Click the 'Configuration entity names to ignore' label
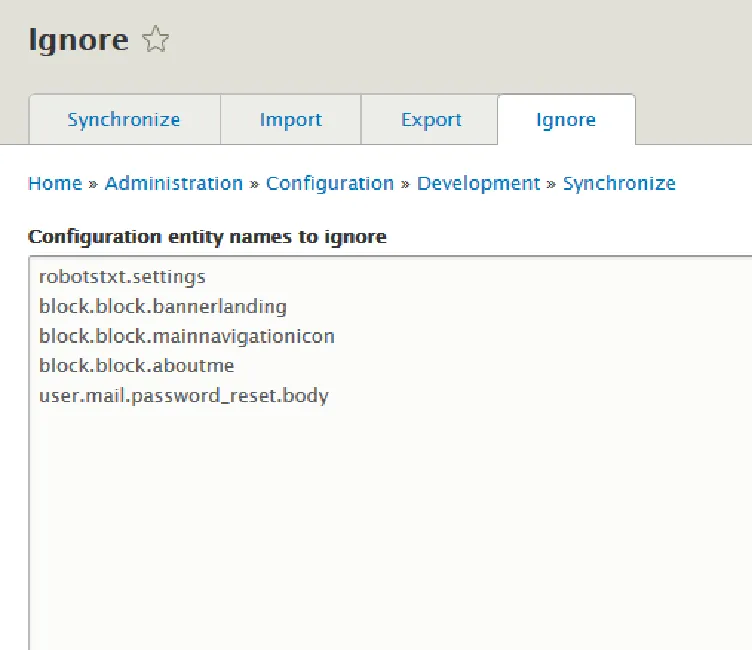 point(207,237)
